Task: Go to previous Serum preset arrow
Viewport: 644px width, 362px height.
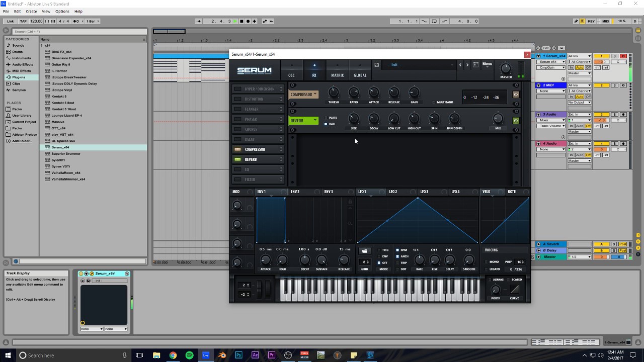Action: [460, 65]
